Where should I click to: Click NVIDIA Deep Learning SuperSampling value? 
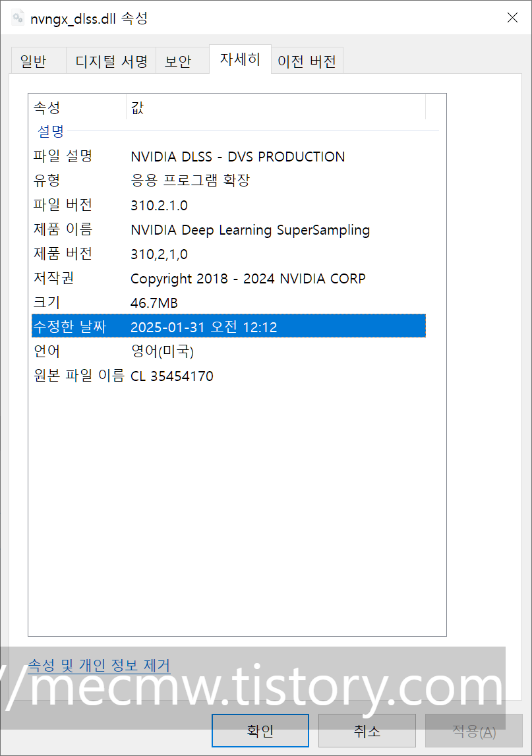tap(251, 230)
